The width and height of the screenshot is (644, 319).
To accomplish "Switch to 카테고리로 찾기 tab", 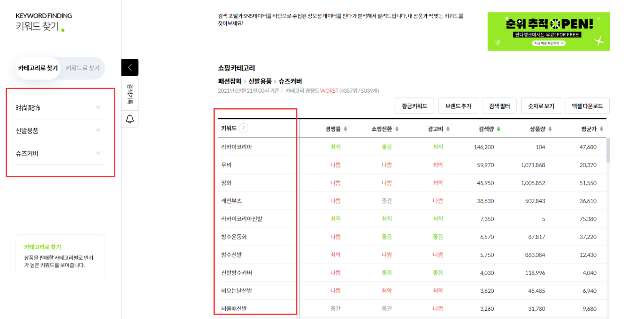I will 38,68.
